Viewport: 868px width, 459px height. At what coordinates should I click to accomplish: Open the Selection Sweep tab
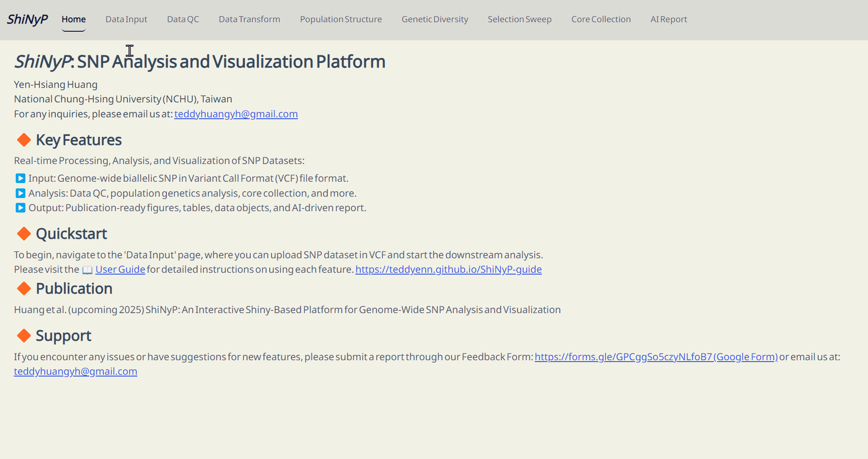[x=519, y=19]
